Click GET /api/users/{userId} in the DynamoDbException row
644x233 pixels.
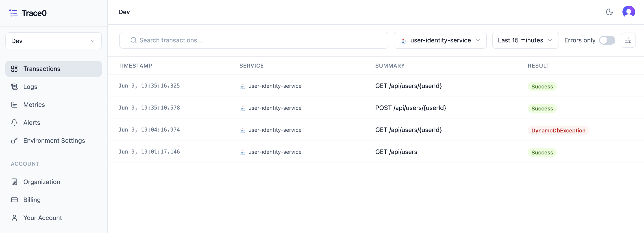click(x=409, y=130)
